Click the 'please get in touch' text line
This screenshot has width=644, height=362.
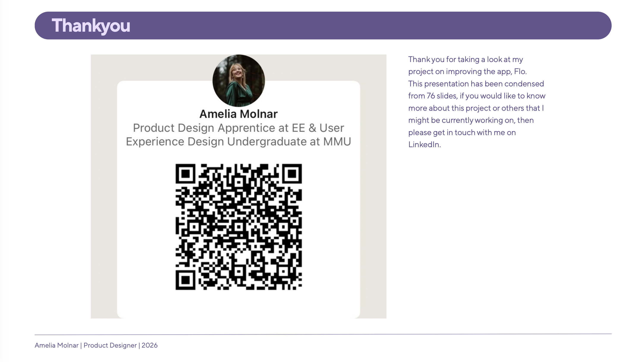(x=462, y=132)
